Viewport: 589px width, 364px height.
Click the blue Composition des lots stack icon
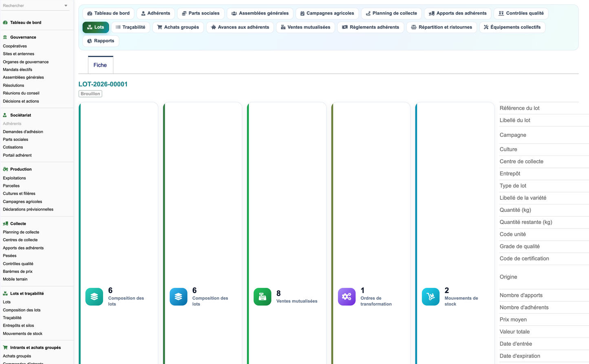(x=179, y=297)
